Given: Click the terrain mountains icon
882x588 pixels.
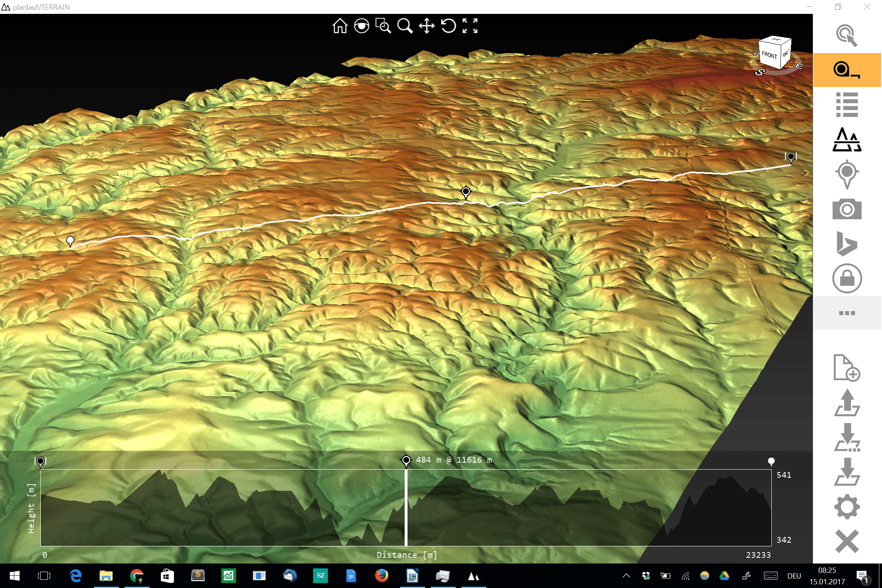Looking at the screenshot, I should [847, 140].
